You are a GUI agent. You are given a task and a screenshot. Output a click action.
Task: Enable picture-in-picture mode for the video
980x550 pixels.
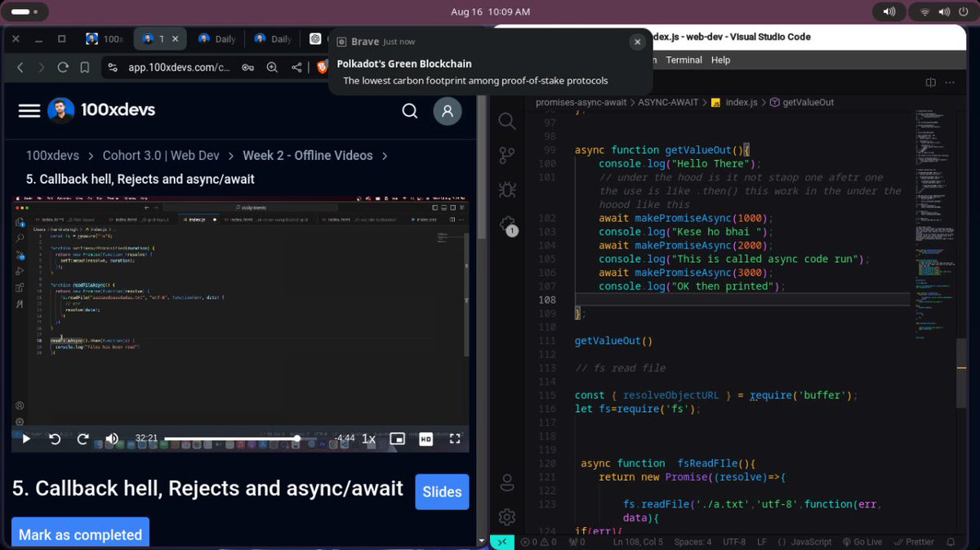point(397,439)
